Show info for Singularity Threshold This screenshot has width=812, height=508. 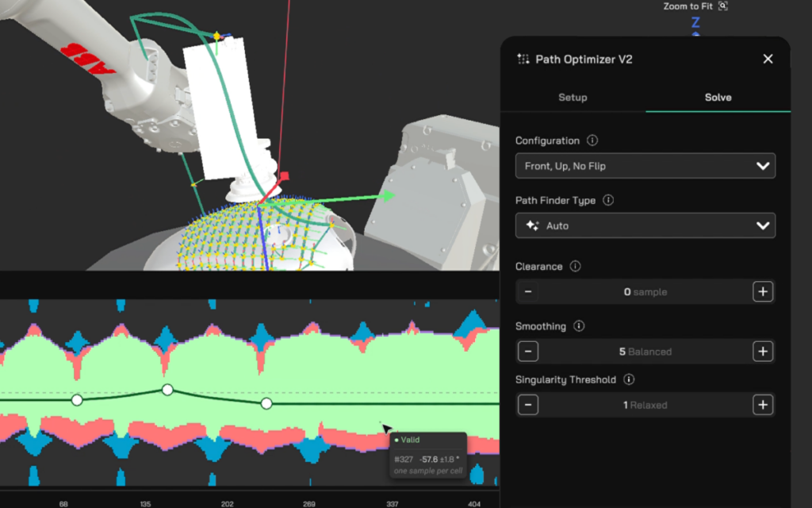point(629,379)
